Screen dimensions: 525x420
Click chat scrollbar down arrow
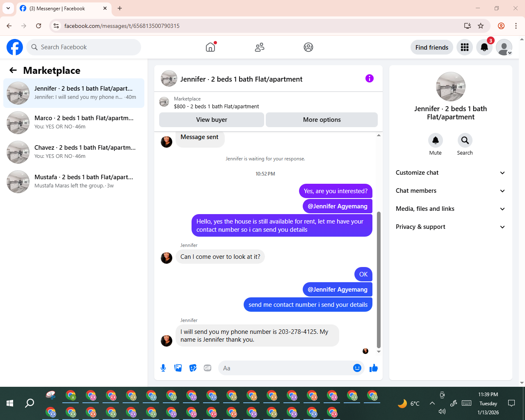(x=379, y=352)
